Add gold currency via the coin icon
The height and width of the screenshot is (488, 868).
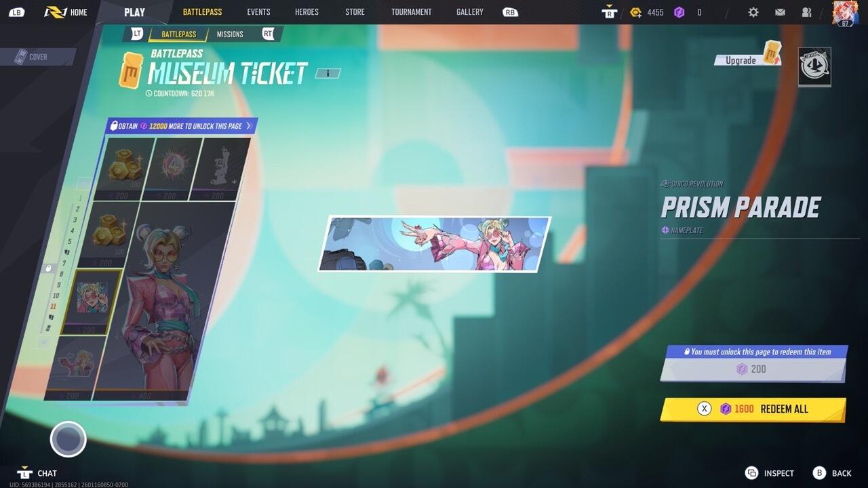pos(635,12)
